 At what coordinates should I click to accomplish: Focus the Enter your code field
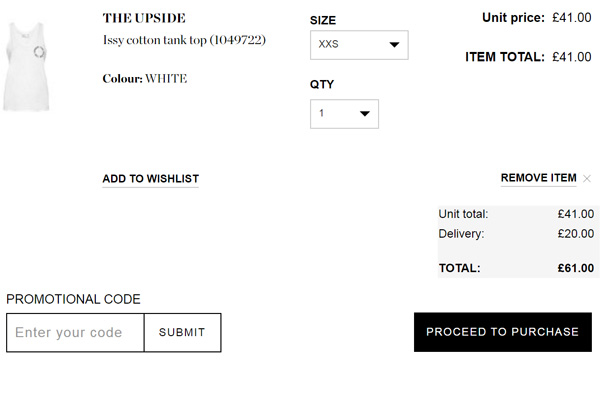coord(75,332)
